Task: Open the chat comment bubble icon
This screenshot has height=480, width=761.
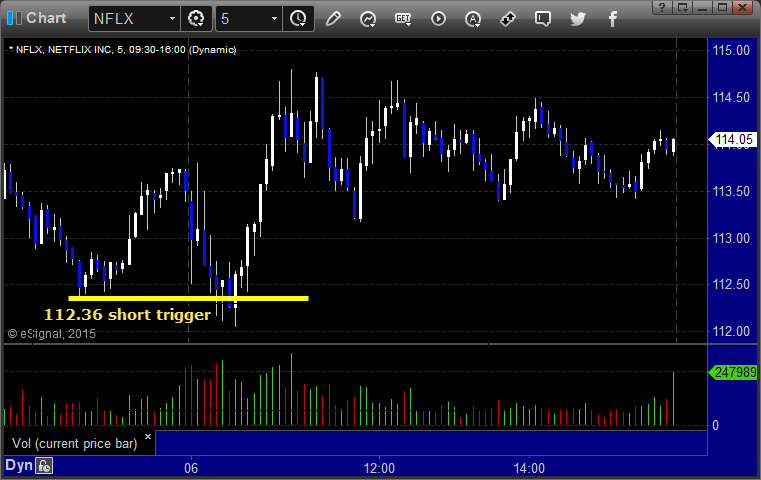Action: (543, 18)
